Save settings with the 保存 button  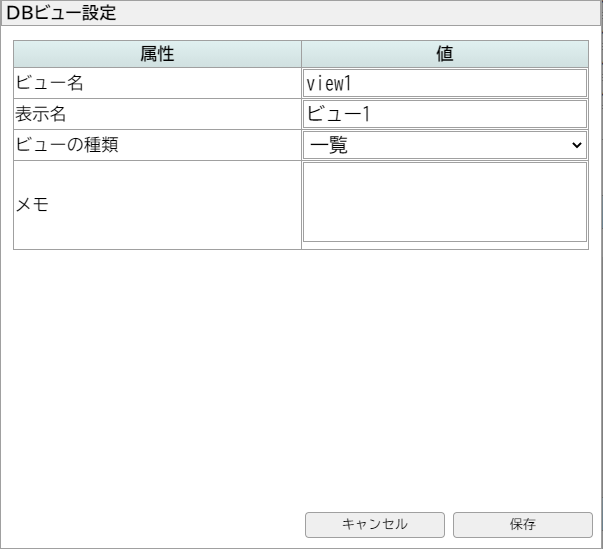522,524
